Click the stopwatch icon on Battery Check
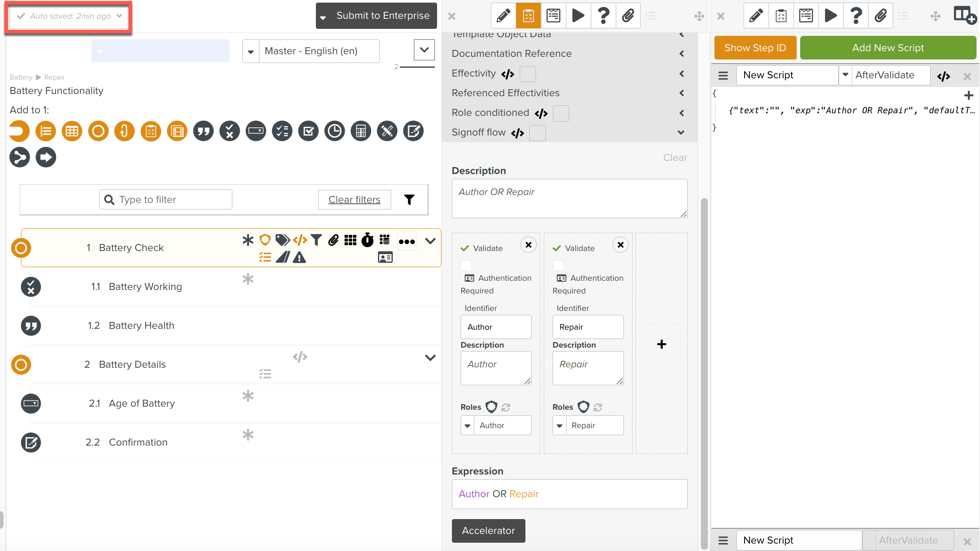 click(x=367, y=240)
